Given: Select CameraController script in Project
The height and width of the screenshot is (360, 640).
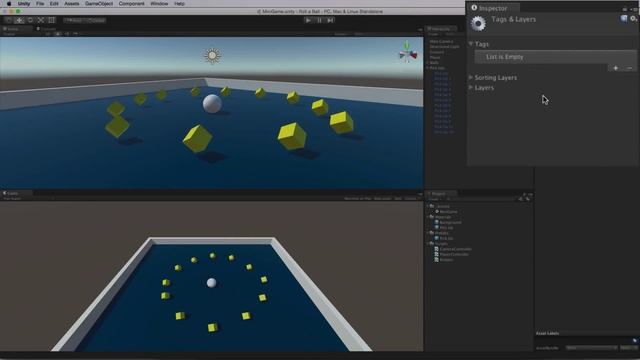Looking at the screenshot, I should tap(456, 249).
